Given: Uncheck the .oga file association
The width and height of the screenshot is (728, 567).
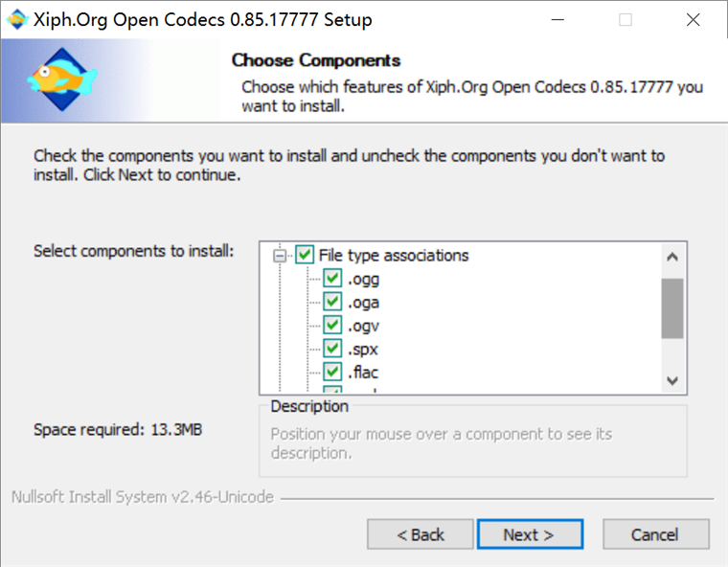Looking at the screenshot, I should click(332, 302).
